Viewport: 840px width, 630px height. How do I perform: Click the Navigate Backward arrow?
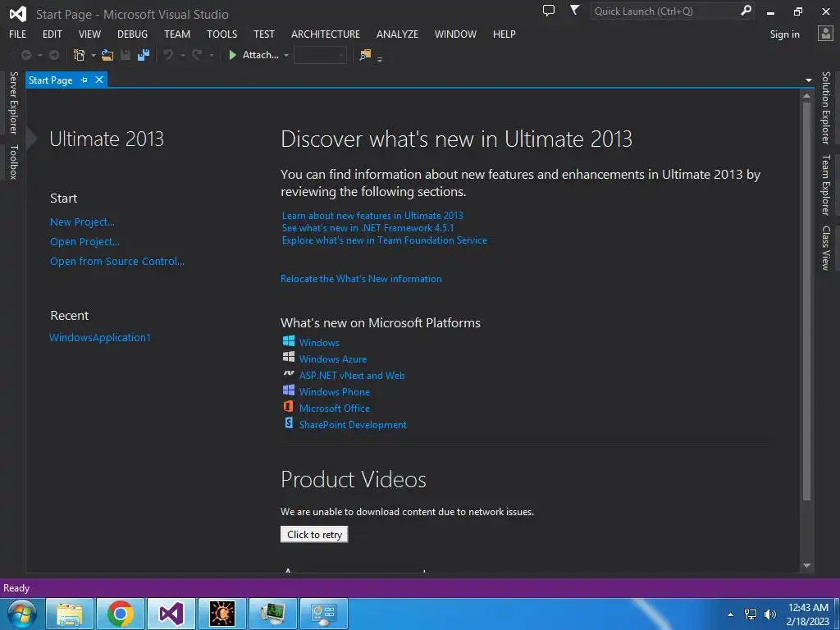click(x=25, y=55)
